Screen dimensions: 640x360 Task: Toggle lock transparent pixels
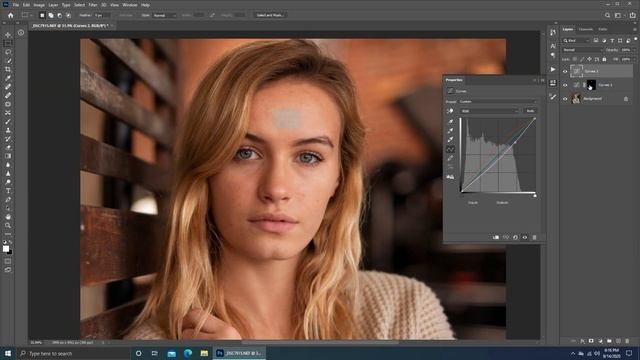pos(575,59)
